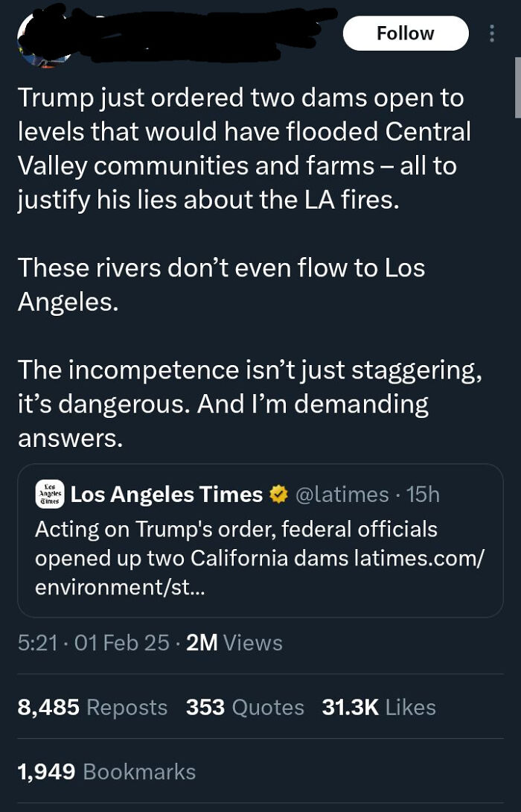Click the Los Angeles Times display name

(167, 494)
